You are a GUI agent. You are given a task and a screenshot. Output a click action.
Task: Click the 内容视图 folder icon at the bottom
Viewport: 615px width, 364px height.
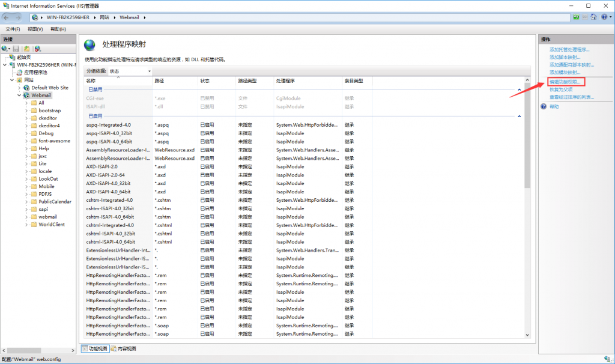point(114,348)
